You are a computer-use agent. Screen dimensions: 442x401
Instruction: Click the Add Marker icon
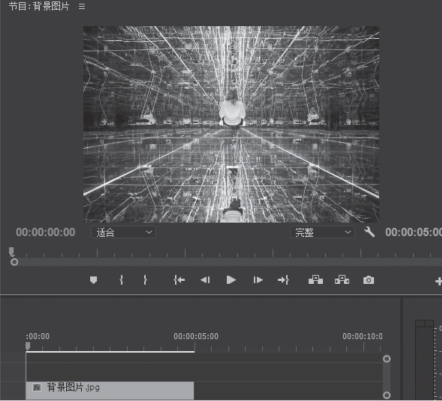click(x=93, y=280)
